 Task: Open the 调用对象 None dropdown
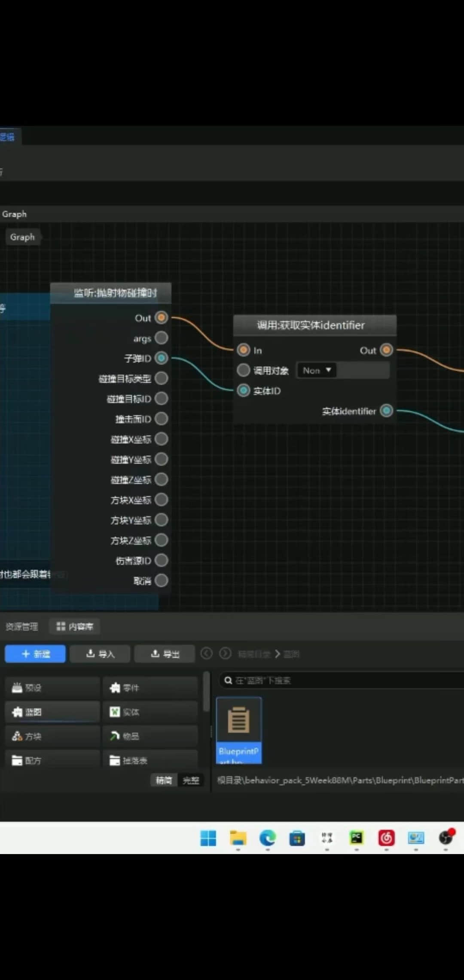click(x=317, y=371)
